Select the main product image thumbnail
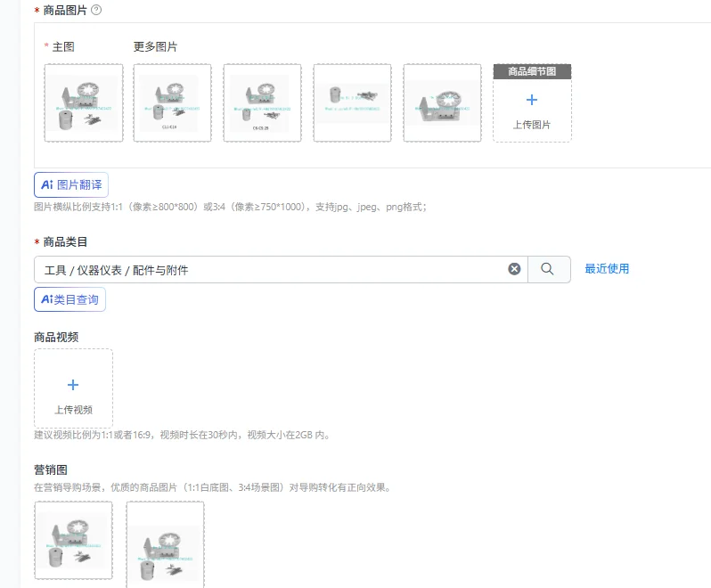This screenshot has height=588, width=711. coord(84,103)
